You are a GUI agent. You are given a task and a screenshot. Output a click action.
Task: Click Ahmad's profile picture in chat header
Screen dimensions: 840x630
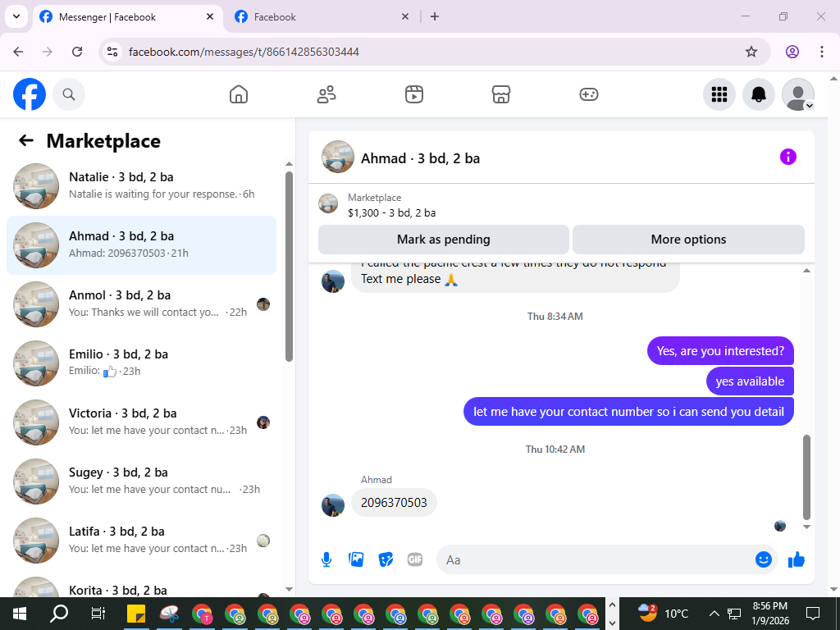pyautogui.click(x=337, y=157)
